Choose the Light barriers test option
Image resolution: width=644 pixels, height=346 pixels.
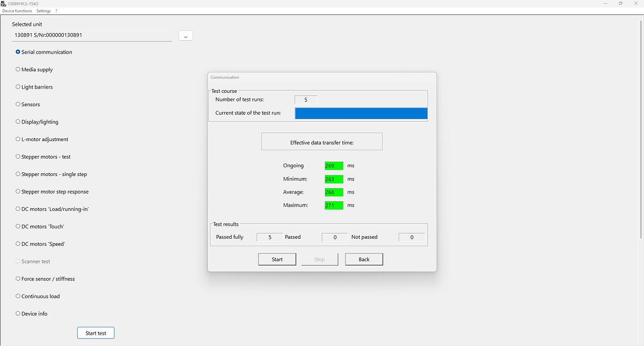coord(18,87)
